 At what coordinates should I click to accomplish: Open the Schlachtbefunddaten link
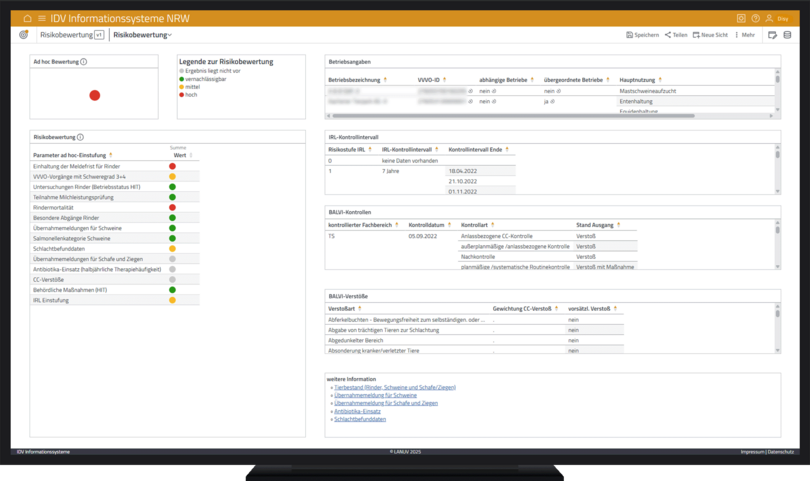coord(360,419)
